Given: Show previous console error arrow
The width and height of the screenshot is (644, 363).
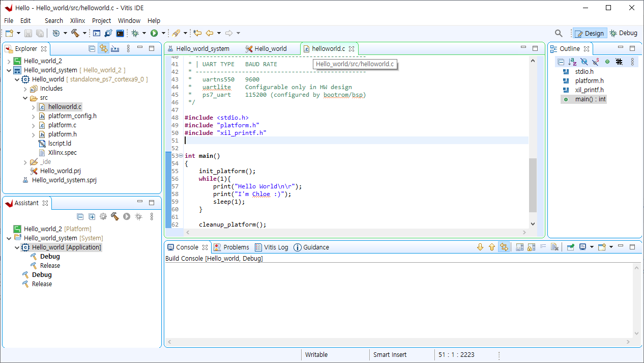Looking at the screenshot, I should pos(492,247).
